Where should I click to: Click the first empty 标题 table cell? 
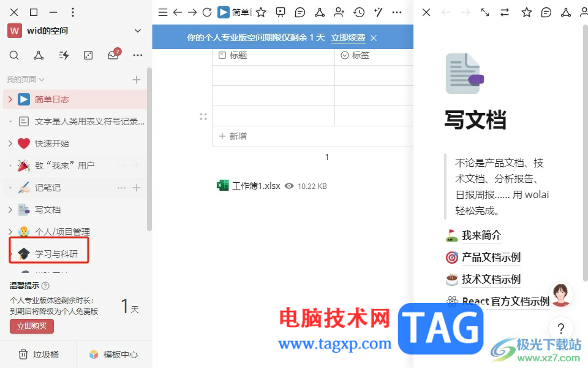click(273, 75)
